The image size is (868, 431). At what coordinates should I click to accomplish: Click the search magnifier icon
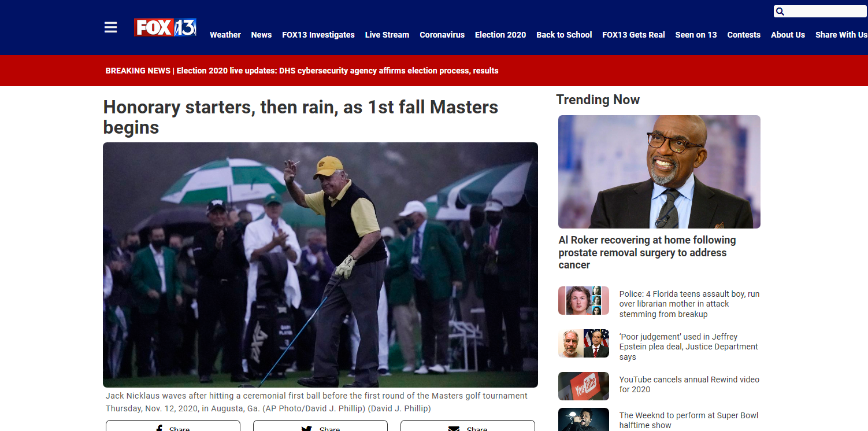[x=780, y=12]
